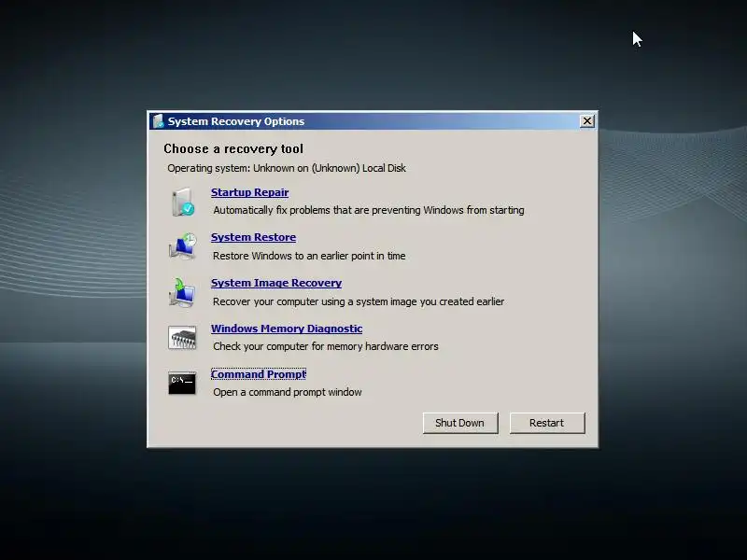Click the Restart button
The width and height of the screenshot is (747, 560).
(547, 423)
